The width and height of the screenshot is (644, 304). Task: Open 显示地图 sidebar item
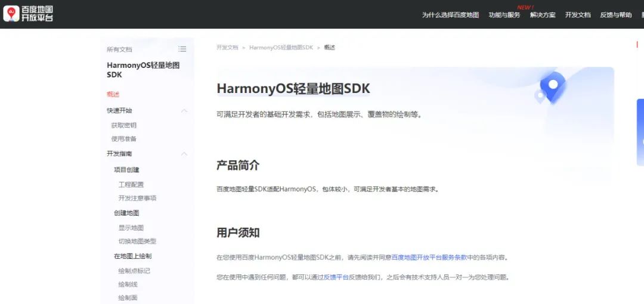(131, 228)
